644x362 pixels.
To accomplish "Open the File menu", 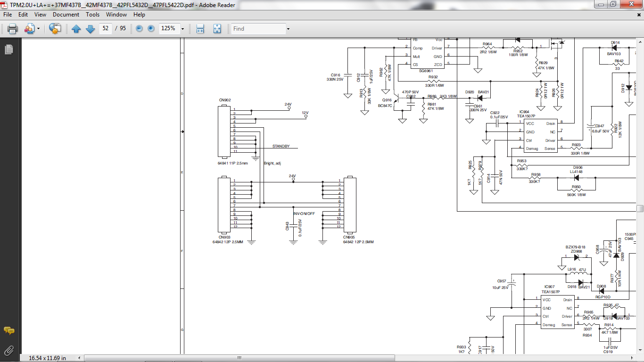I will pos(8,15).
